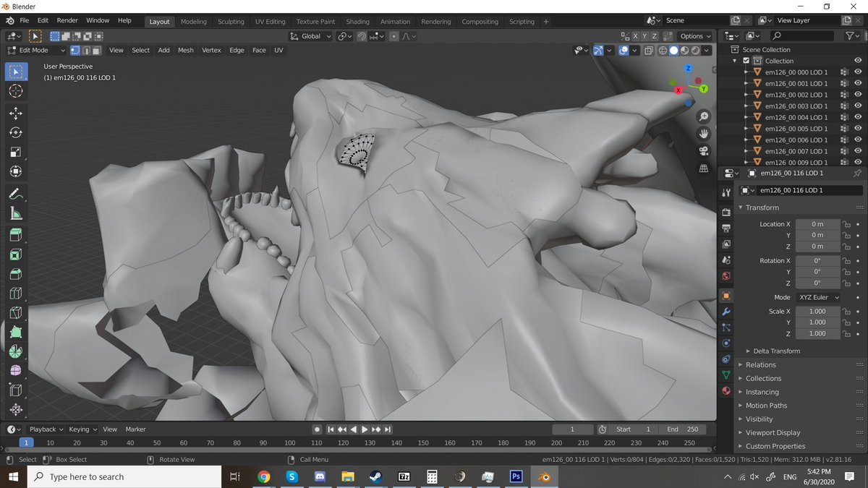Select the Scale tool

[x=16, y=152]
